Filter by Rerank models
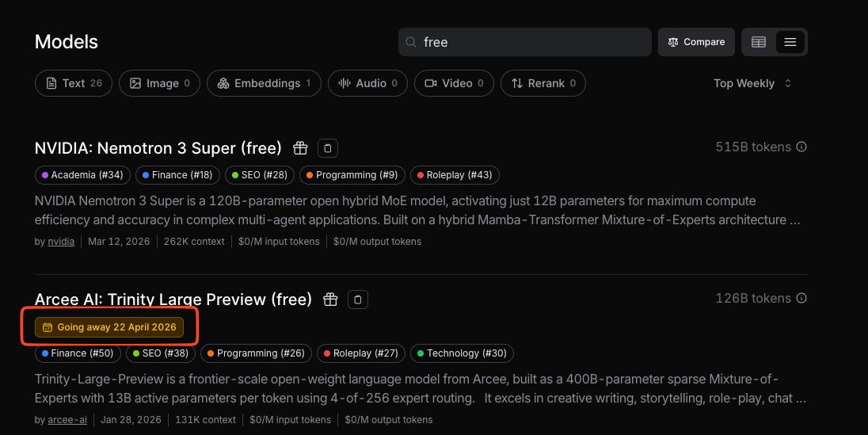The image size is (868, 435). click(x=543, y=83)
